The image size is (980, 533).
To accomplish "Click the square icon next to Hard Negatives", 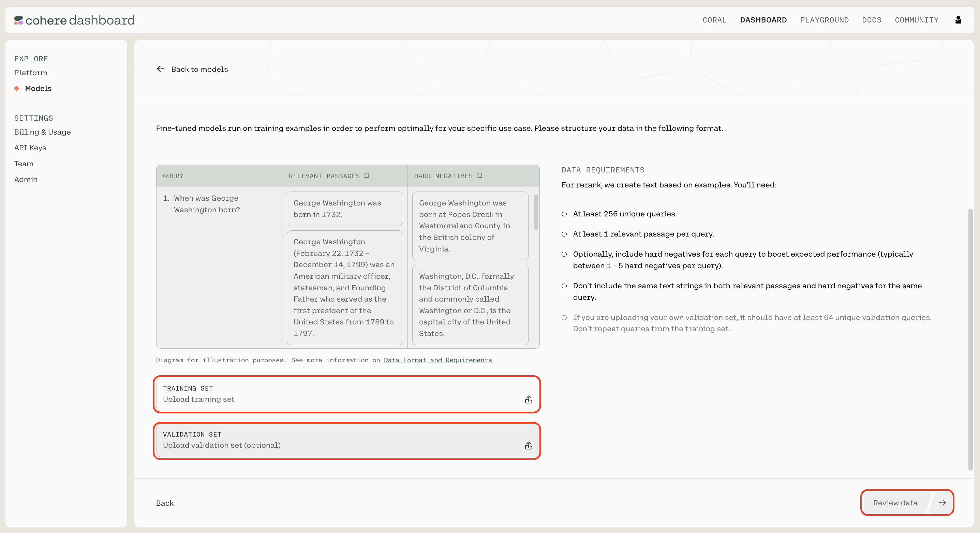I will 479,176.
